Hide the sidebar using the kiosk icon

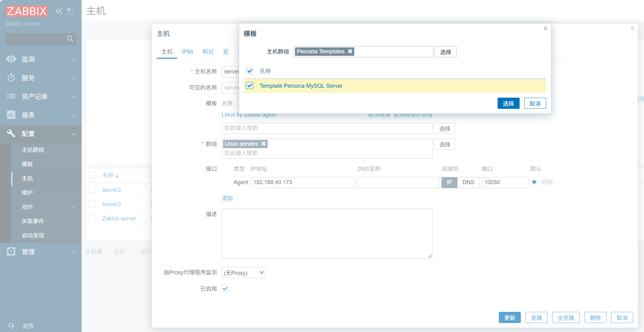70,11
